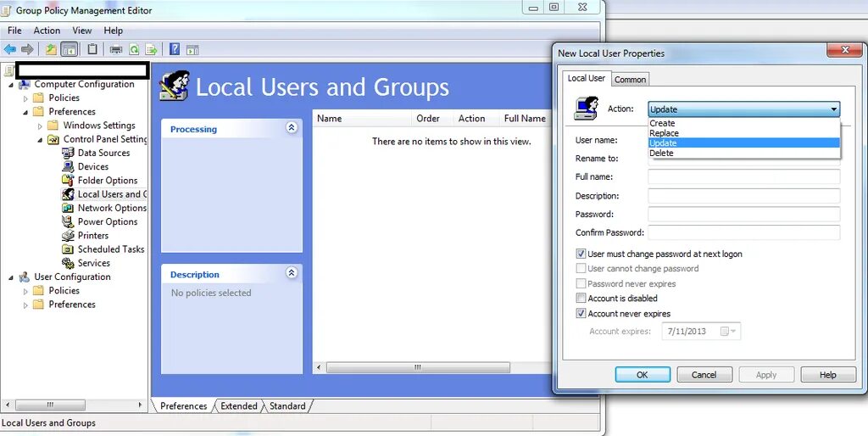Uncheck Account never expires box
The image size is (868, 436).
point(581,314)
